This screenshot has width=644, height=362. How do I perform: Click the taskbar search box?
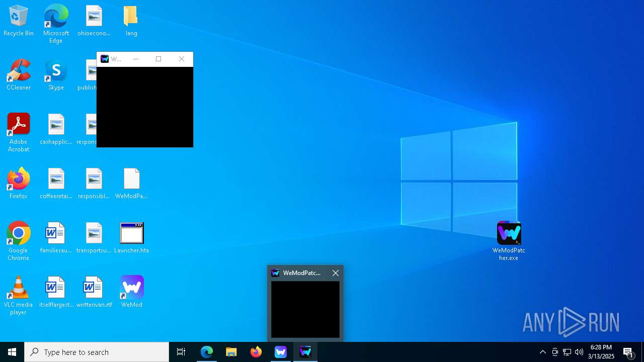[x=97, y=352]
